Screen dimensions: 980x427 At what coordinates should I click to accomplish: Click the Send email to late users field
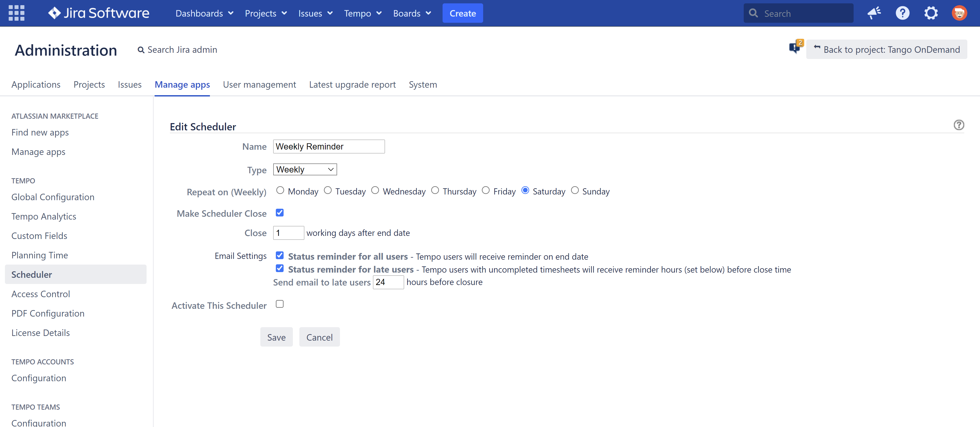click(x=389, y=282)
